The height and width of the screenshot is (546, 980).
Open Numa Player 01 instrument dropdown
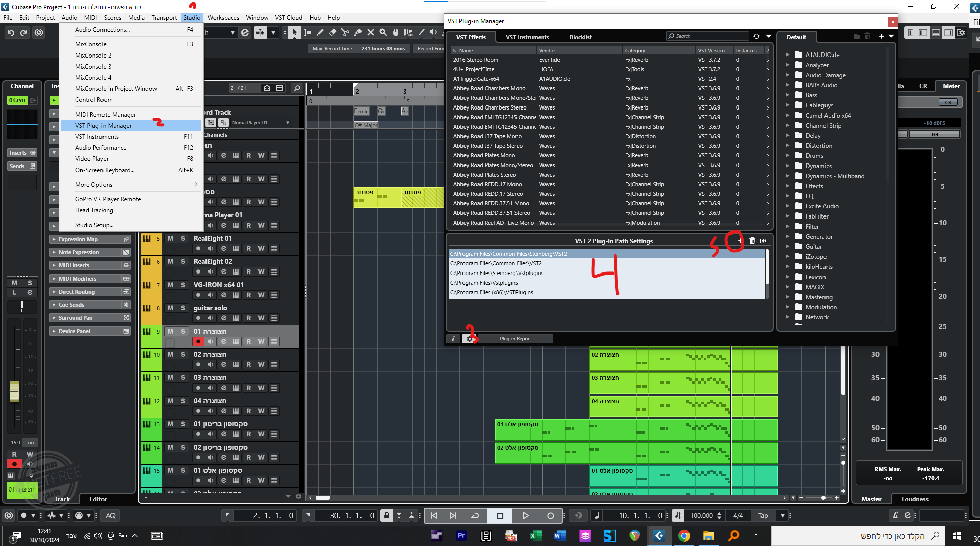point(288,123)
